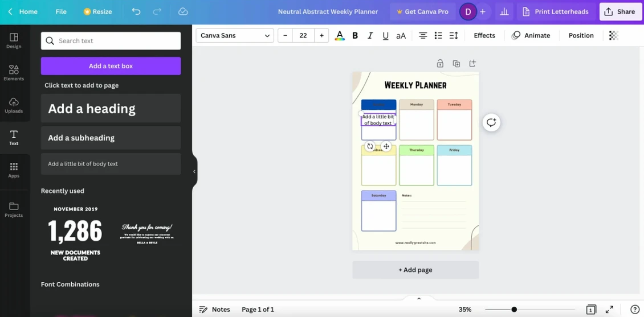Open the Apps sidebar panel
The width and height of the screenshot is (644, 317).
coord(14,170)
